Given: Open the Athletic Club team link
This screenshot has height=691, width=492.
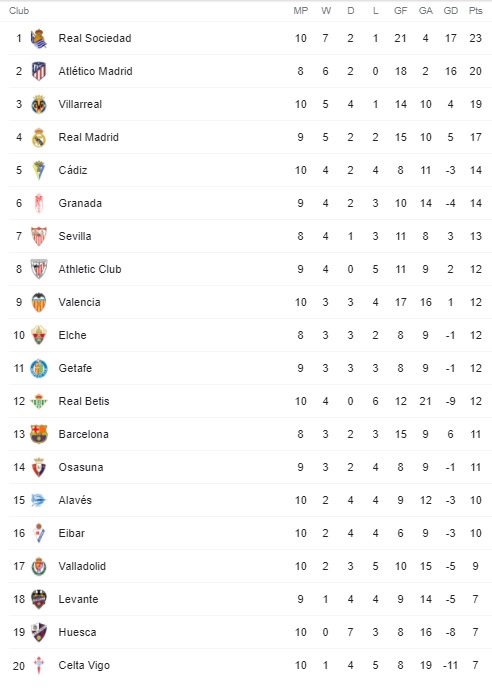Looking at the screenshot, I should click(x=90, y=269).
